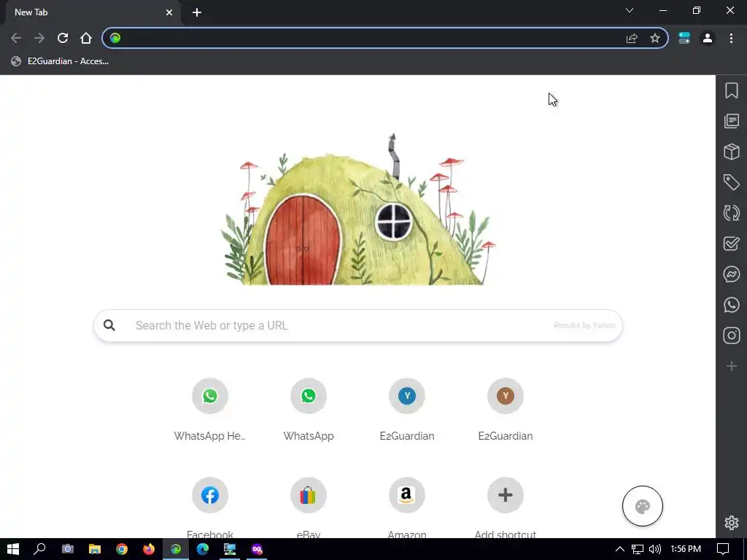This screenshot has width=747, height=560.
Task: Bookmark this tab with the star
Action: pos(655,38)
